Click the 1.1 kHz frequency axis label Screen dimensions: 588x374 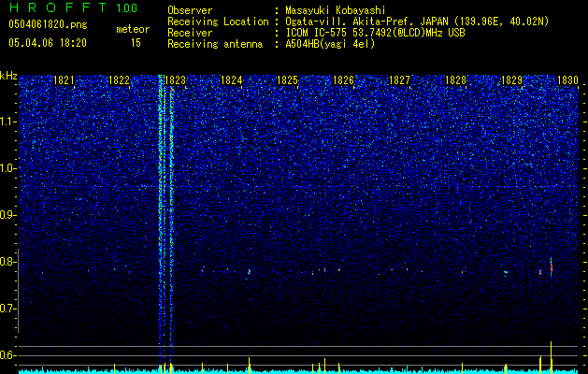click(8, 122)
